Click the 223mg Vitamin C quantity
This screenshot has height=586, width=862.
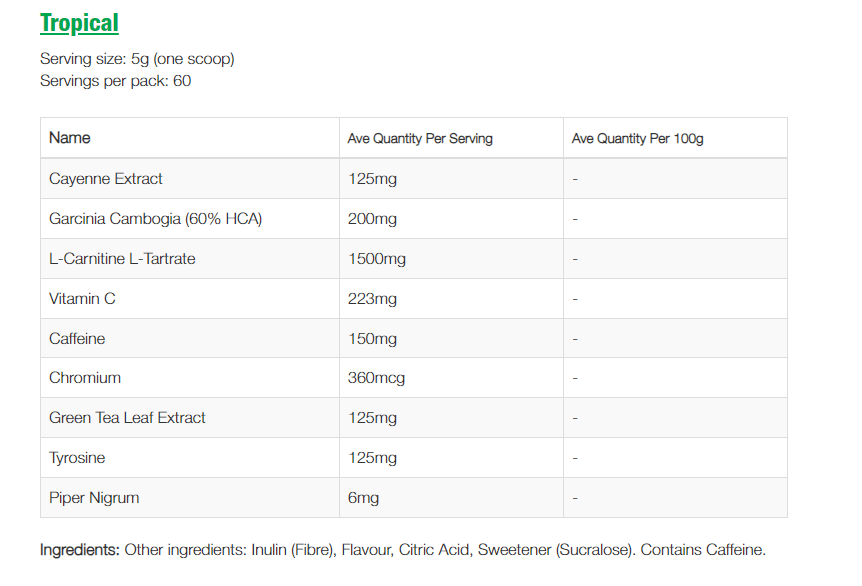click(x=372, y=299)
